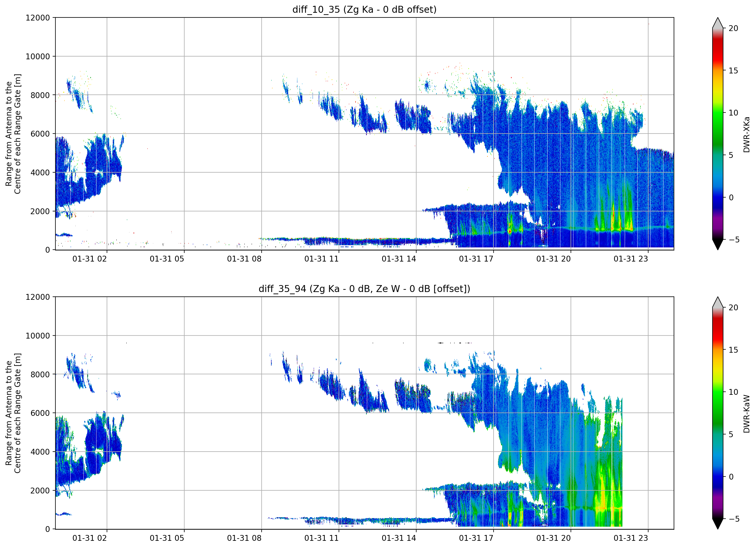756x548 pixels.
Task: Click "01-31 11" x-tick under the diff_35_94 plot
Action: pos(322,538)
